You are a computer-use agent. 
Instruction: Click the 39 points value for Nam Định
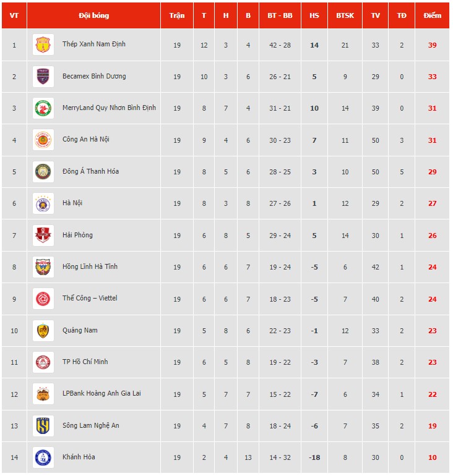(432, 45)
